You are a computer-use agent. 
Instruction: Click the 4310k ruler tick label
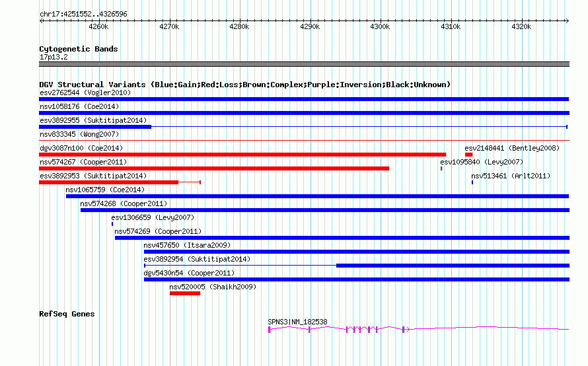[451, 26]
